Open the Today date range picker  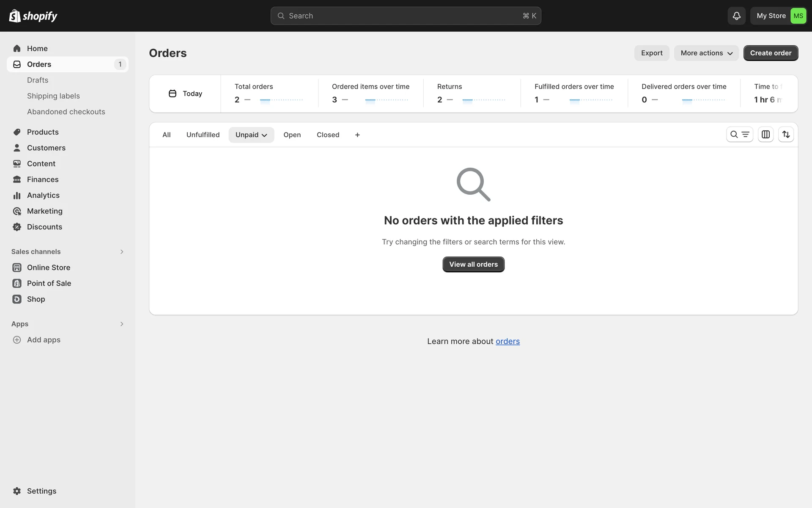(185, 94)
